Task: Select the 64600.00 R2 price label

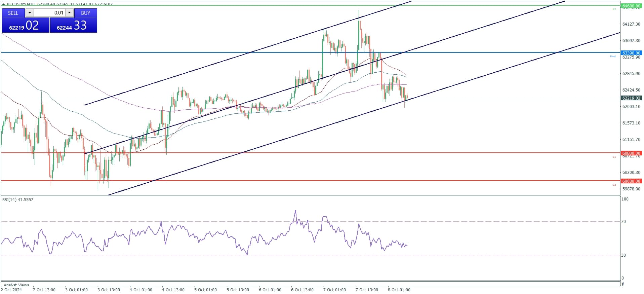Action: 631,6
